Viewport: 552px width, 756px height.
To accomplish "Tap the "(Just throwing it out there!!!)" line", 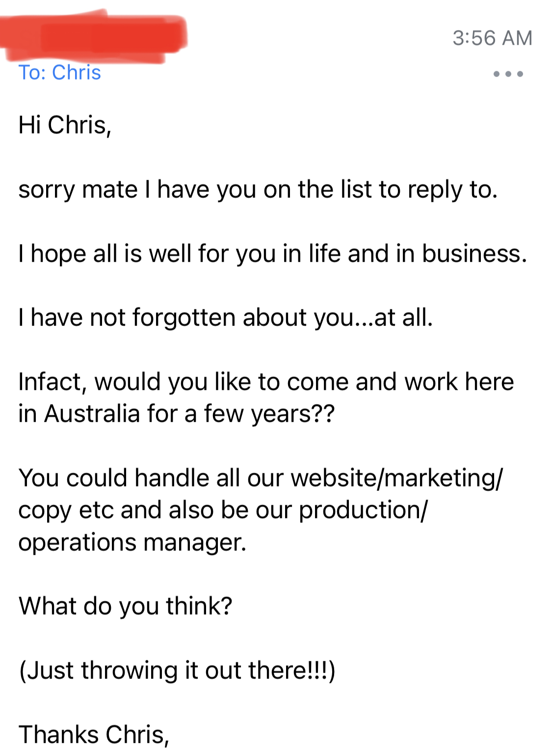I will [177, 671].
